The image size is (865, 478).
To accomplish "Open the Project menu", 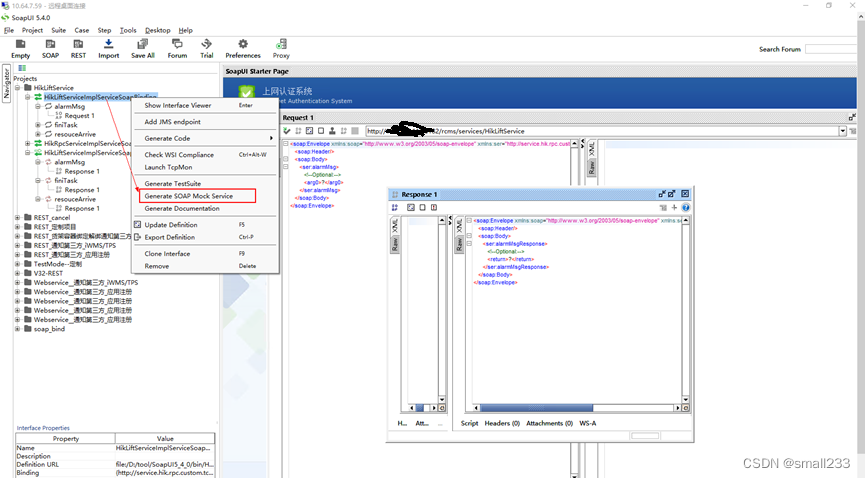I will coord(32,30).
